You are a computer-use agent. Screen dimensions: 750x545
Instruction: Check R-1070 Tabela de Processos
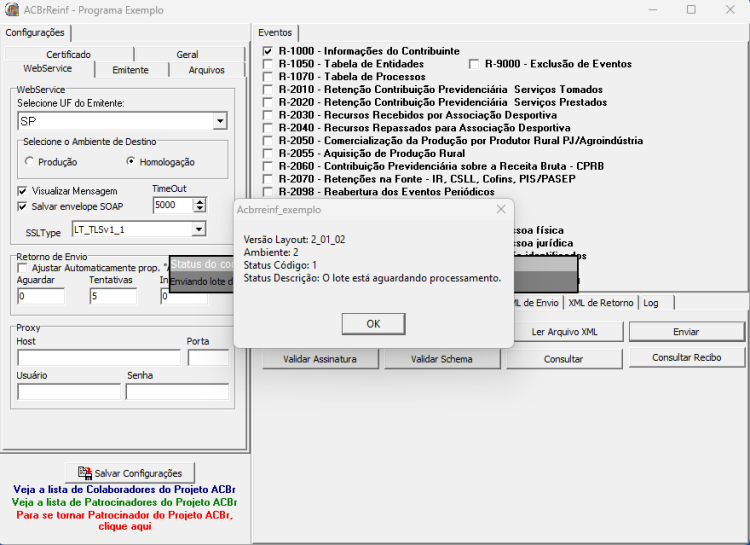point(268,77)
